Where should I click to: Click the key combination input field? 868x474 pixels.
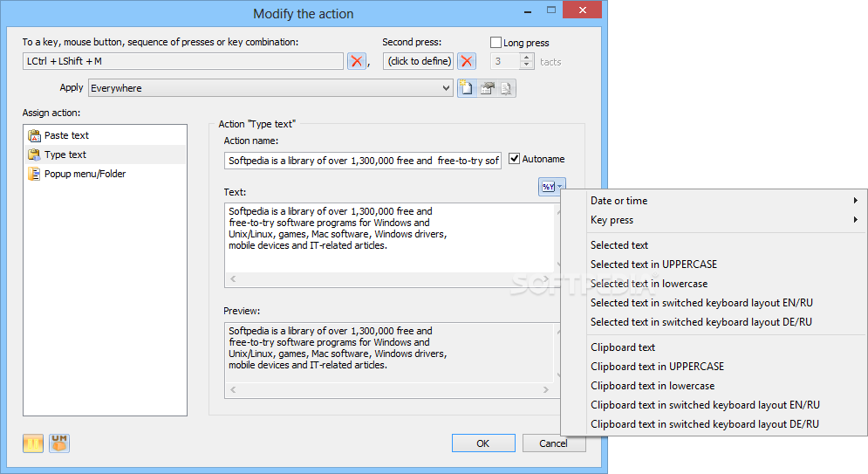click(183, 61)
